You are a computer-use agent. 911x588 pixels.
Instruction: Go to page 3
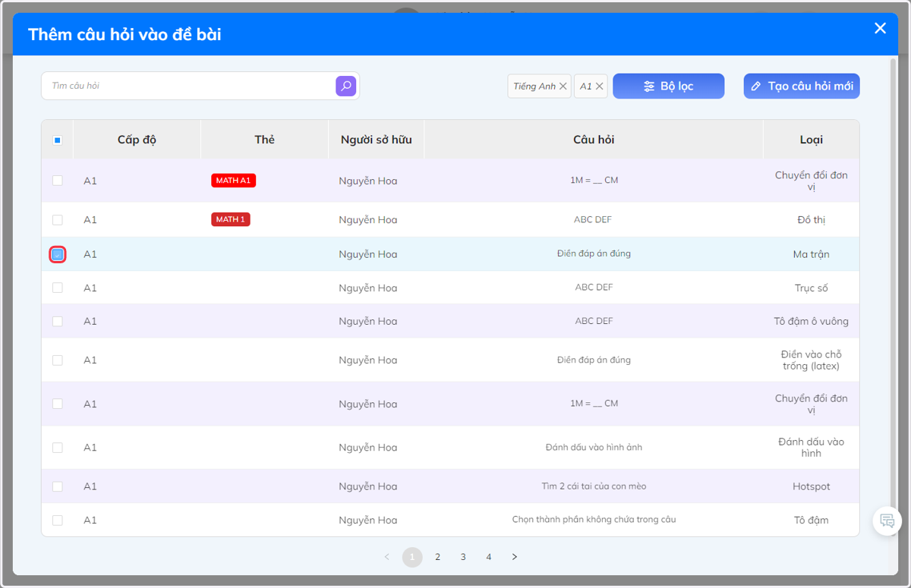(x=463, y=557)
